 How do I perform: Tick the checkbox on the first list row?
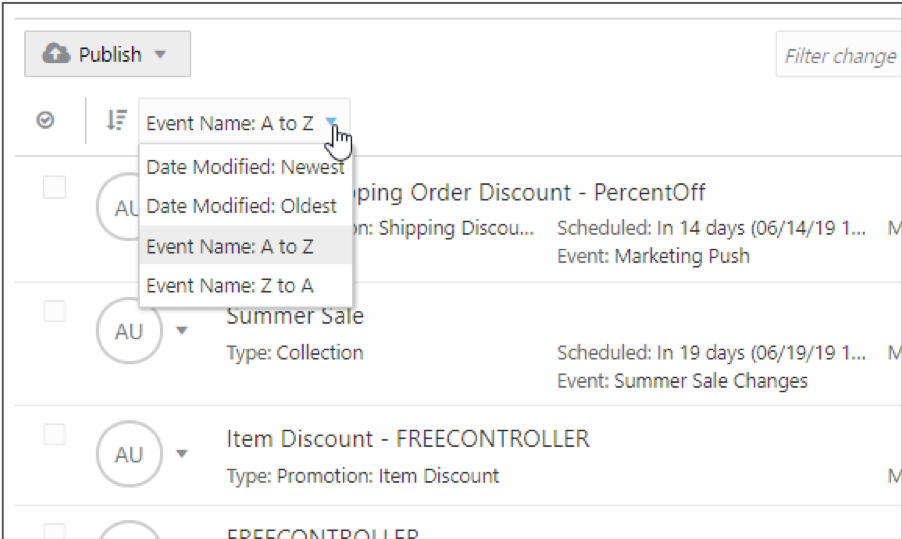pos(54,187)
